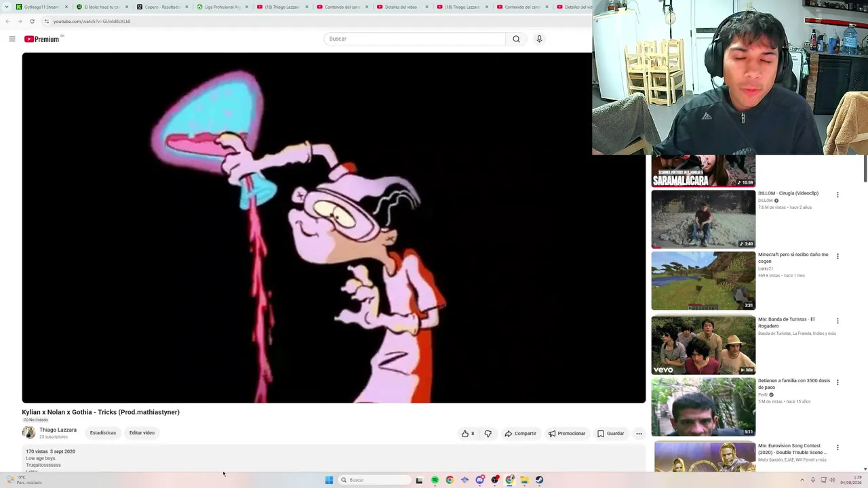Go forward with browser forward arrow

20,21
